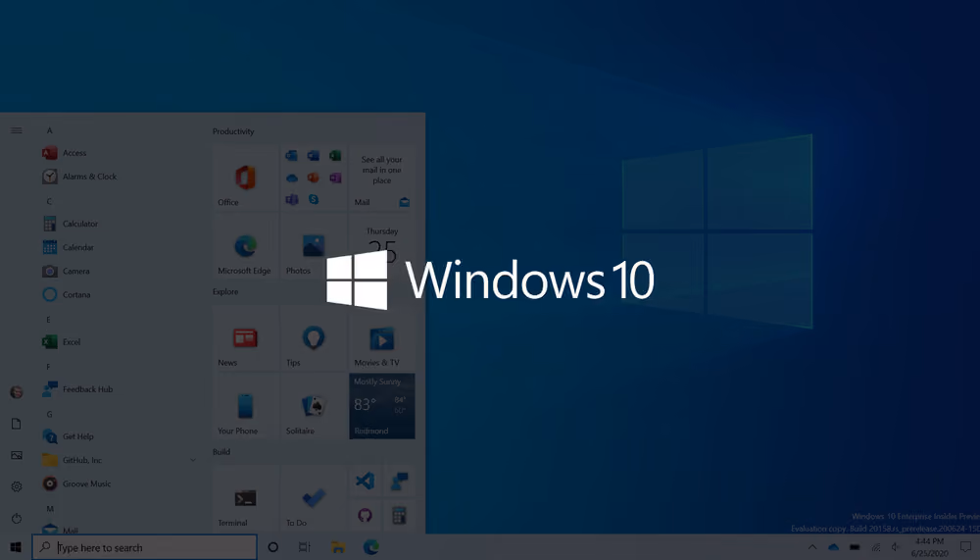Open the Movies & TV tile

(382, 338)
